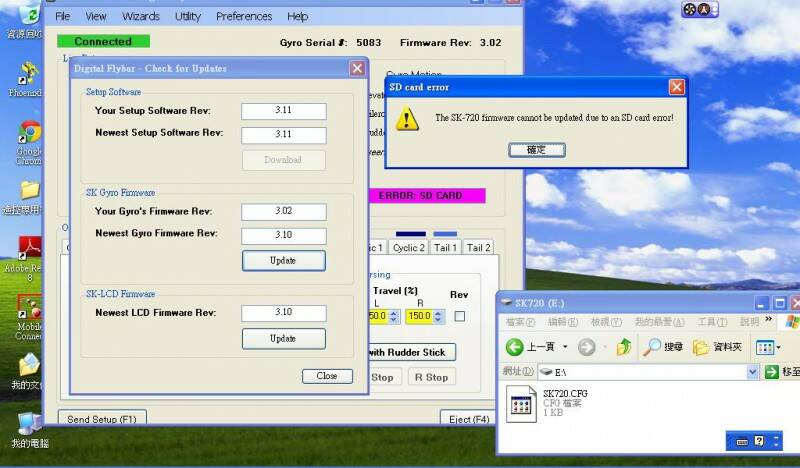Open the Wizards menu

coord(141,16)
